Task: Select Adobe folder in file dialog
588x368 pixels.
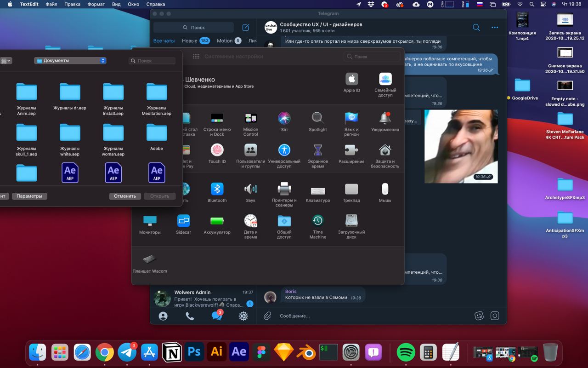Action: pos(157,137)
